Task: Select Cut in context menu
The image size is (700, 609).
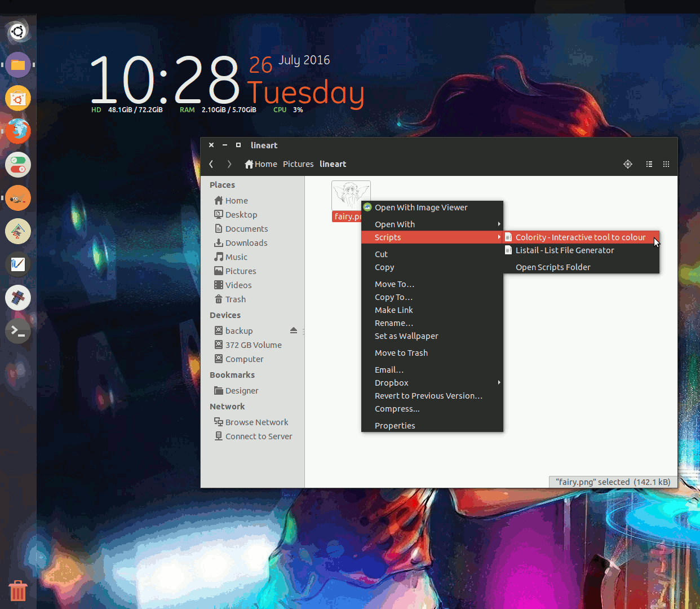Action: tap(432, 254)
